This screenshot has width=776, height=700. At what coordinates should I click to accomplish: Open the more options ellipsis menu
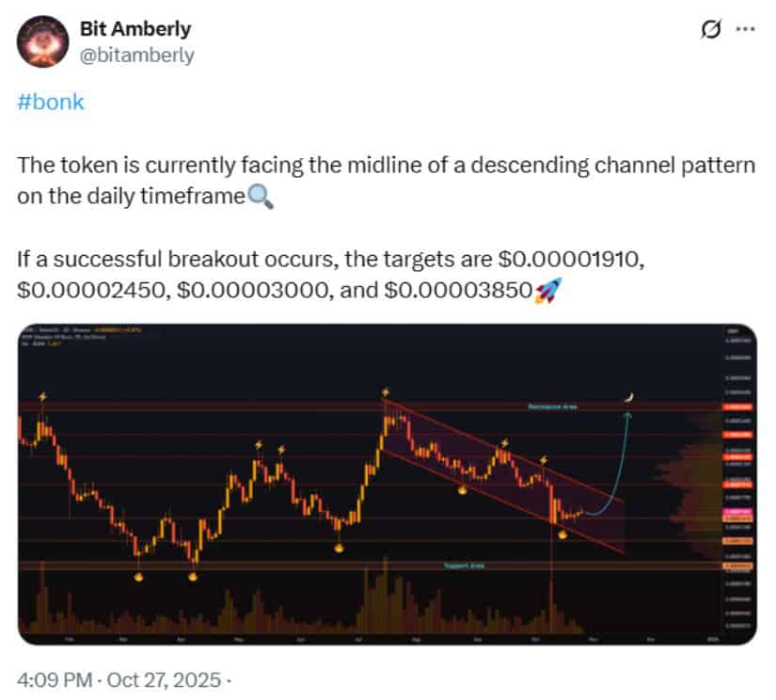tap(744, 29)
